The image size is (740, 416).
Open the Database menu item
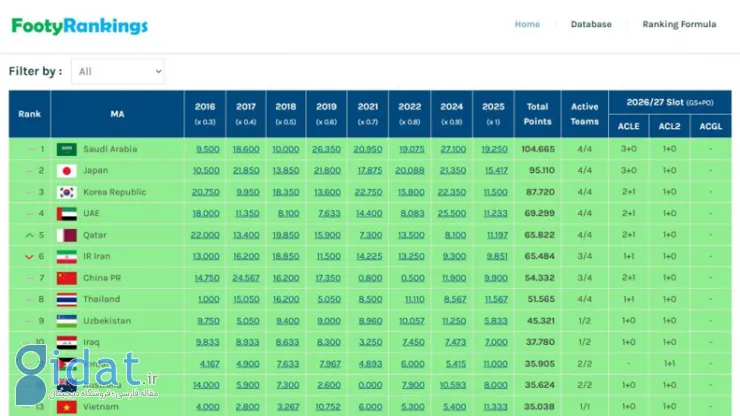591,24
